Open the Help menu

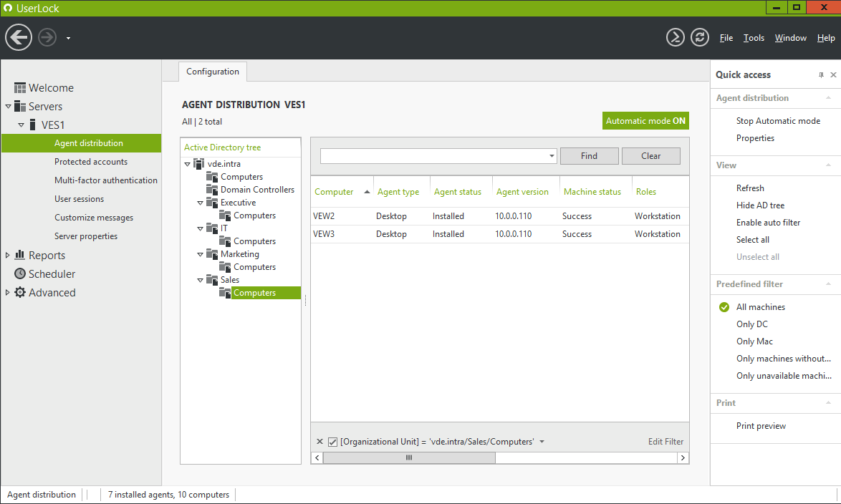[x=826, y=37]
